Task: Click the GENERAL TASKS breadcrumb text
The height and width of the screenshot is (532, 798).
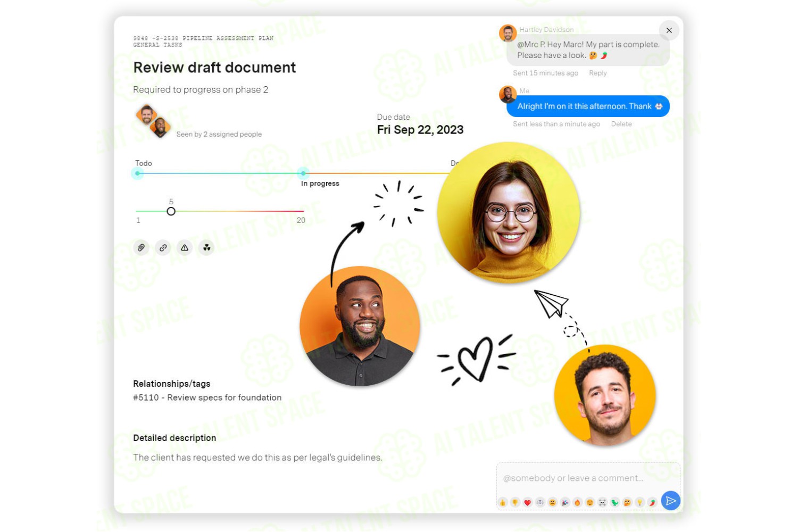Action: 157,45
